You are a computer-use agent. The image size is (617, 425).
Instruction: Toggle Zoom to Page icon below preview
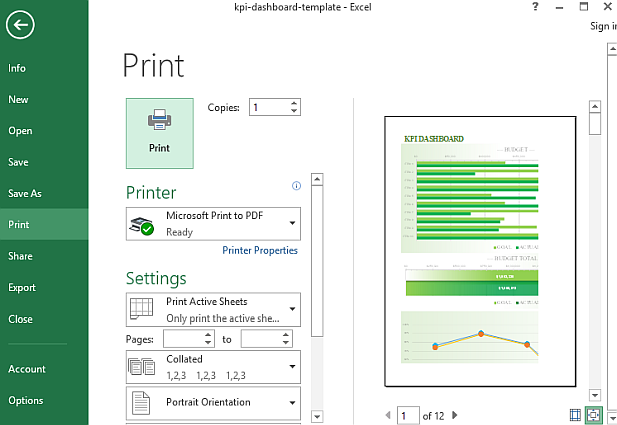coord(593,415)
